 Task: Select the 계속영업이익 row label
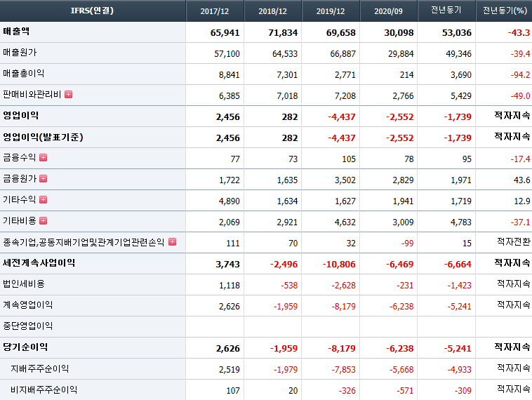[x=28, y=305]
